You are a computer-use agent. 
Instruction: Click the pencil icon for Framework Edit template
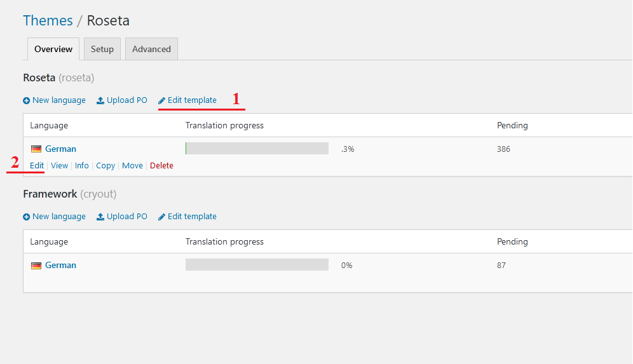161,217
